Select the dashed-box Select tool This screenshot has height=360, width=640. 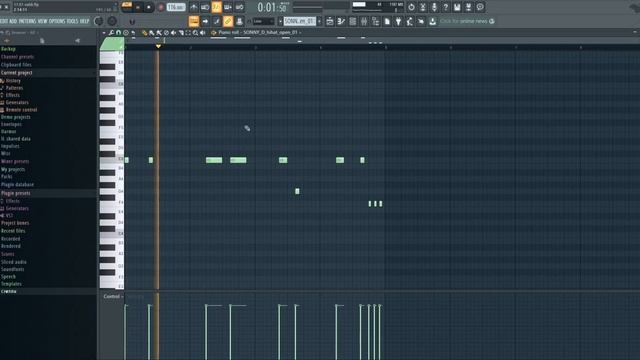point(188,33)
